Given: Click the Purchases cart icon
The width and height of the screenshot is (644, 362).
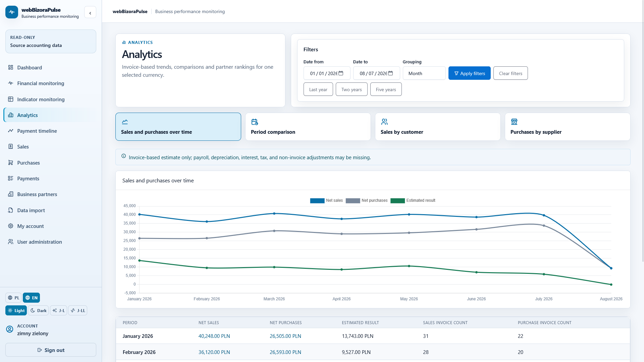Looking at the screenshot, I should [11, 163].
